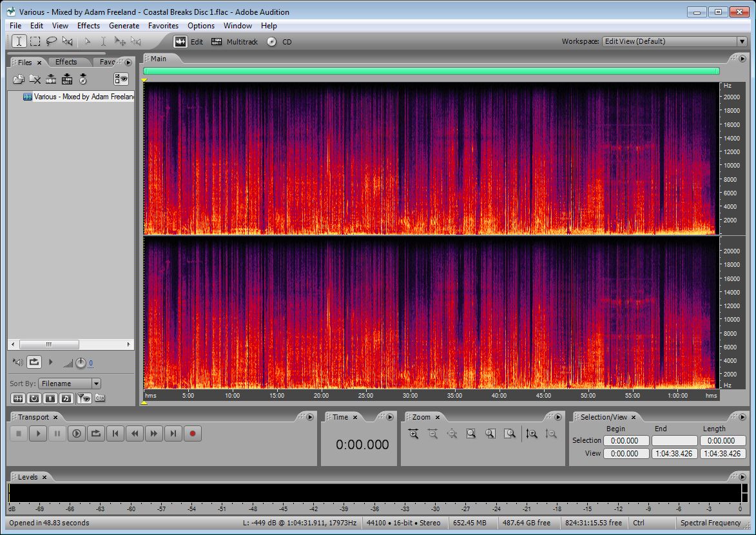Image resolution: width=756 pixels, height=535 pixels.
Task: Click Zoom In Horizontally icon
Action: click(x=413, y=434)
